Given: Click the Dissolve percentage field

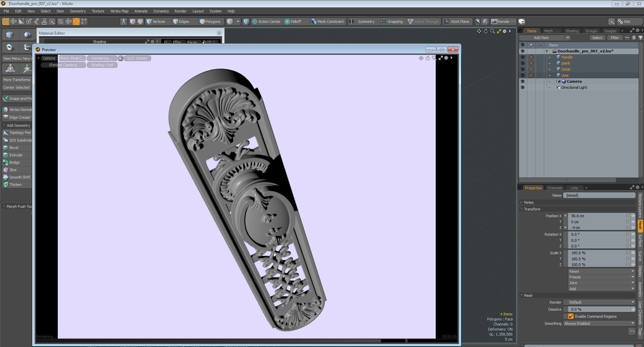Looking at the screenshot, I should pos(599,309).
